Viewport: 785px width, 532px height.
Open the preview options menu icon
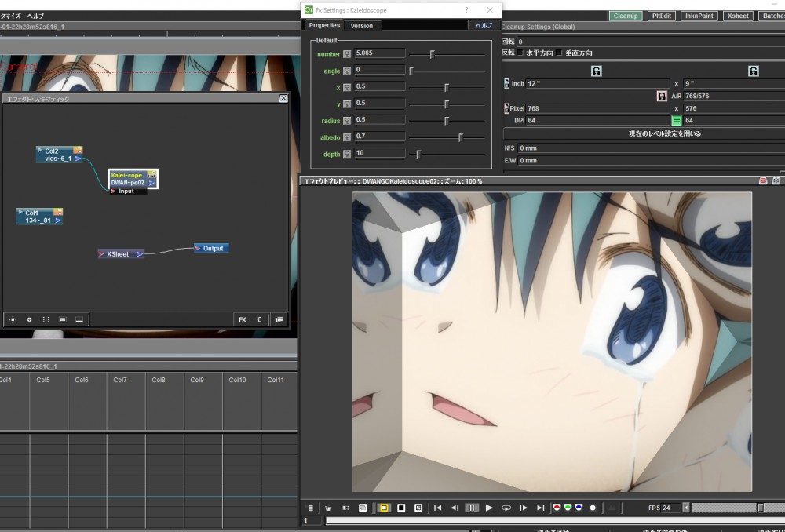point(310,508)
